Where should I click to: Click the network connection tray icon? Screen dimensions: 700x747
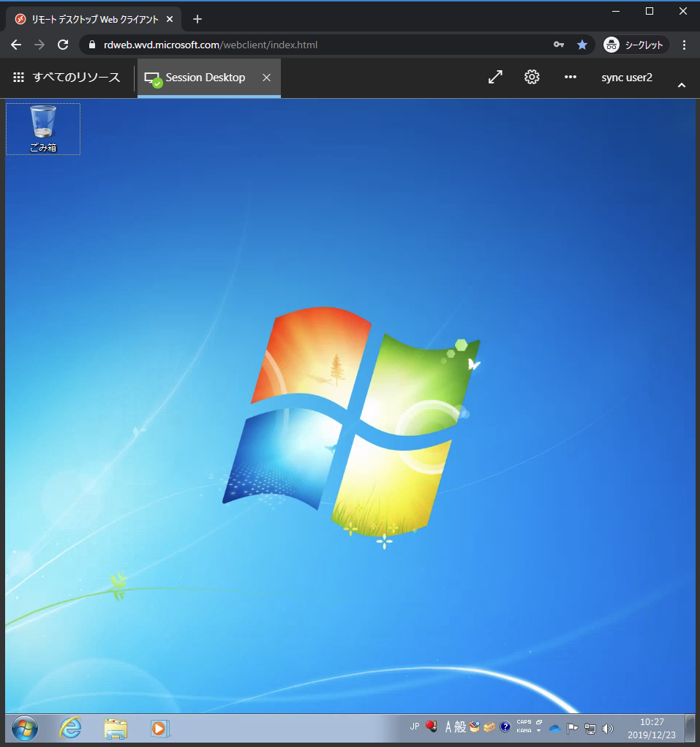(x=590, y=729)
